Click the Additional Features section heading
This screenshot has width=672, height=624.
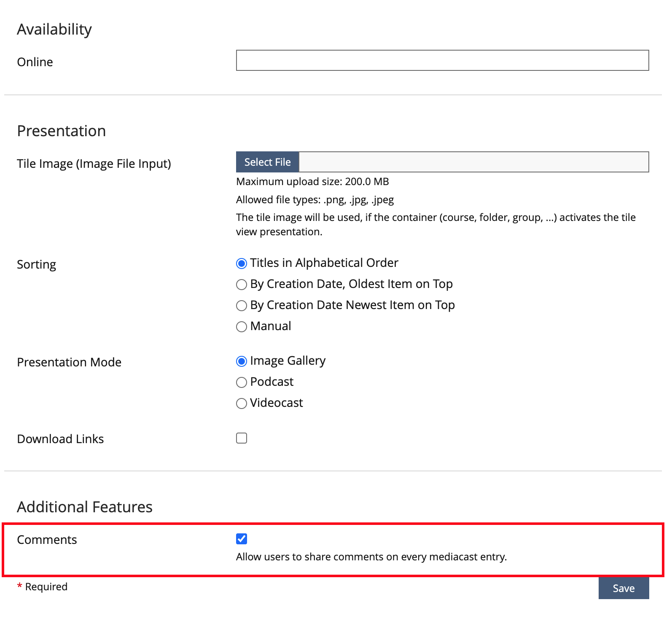click(85, 507)
